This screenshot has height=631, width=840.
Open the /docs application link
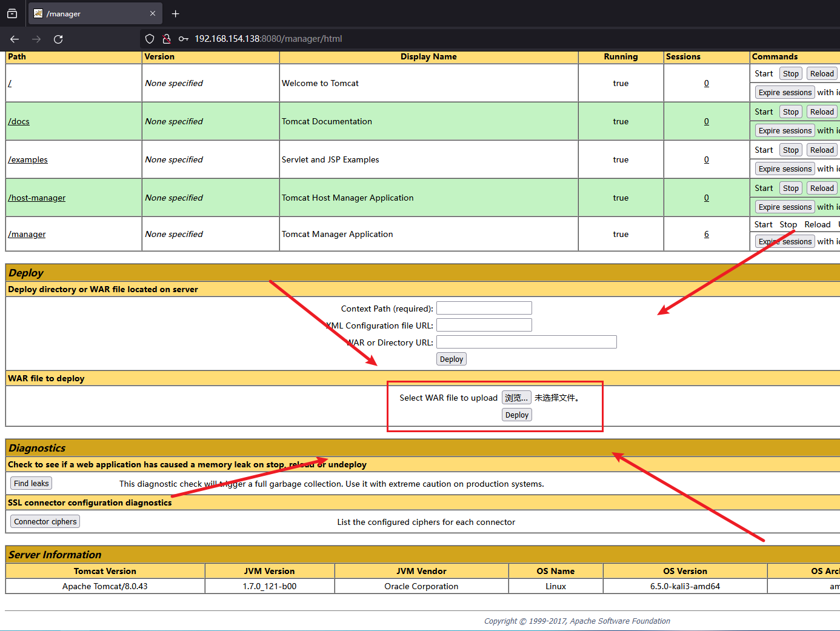point(19,121)
